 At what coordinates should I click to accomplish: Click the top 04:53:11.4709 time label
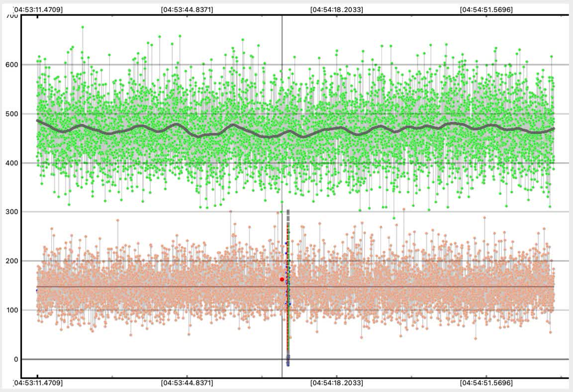(37, 9)
